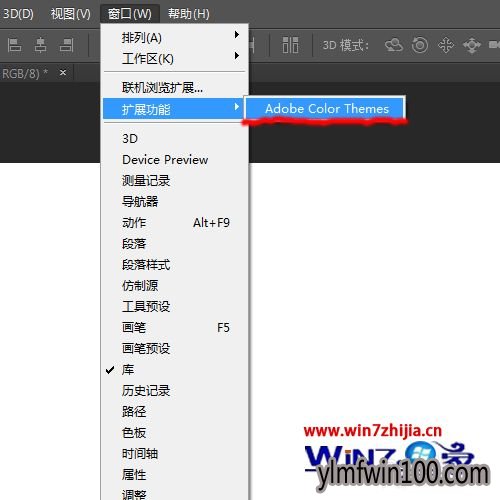Select the 3D slide object tool
500x500 pixels.
[472, 45]
